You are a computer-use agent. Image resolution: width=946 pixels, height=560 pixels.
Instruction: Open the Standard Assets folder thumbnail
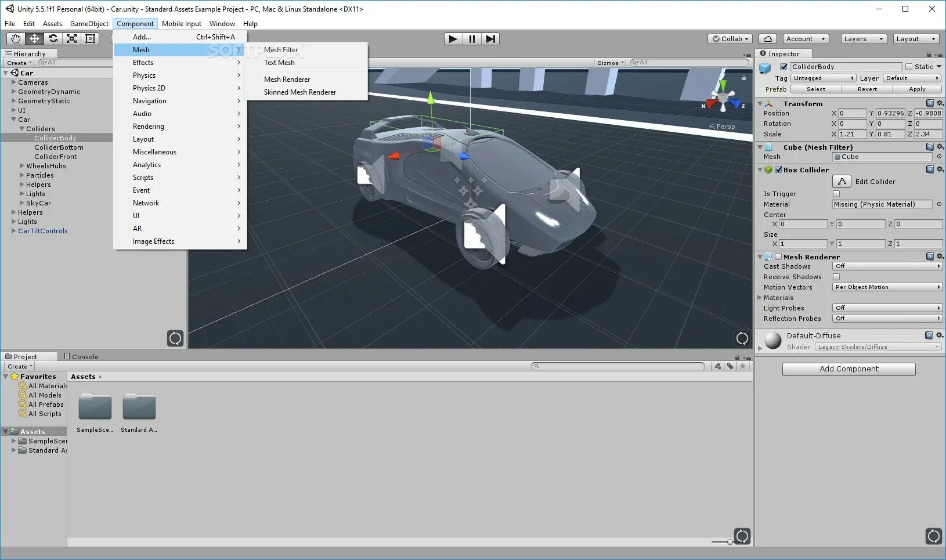[139, 407]
